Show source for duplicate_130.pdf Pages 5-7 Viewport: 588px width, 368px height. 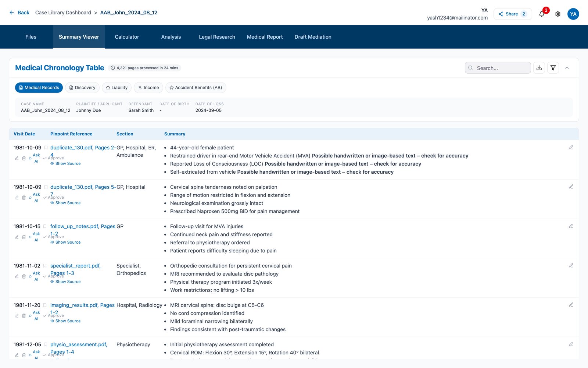coord(65,203)
